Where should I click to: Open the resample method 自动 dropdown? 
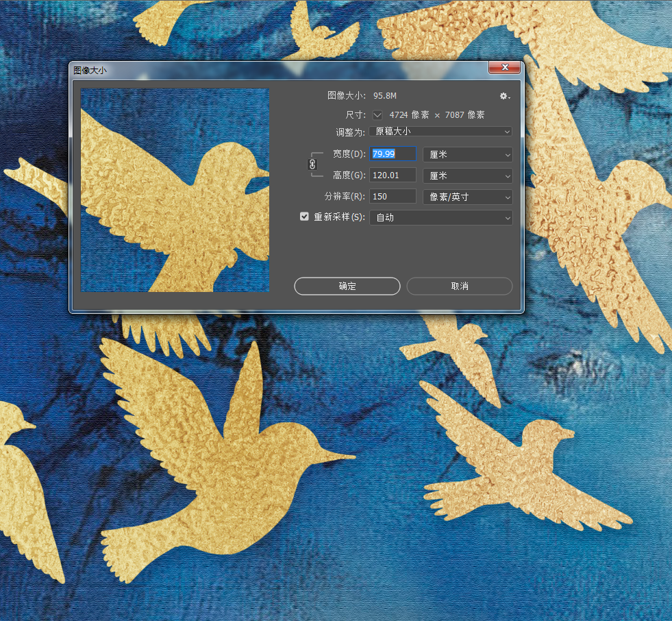point(441,217)
